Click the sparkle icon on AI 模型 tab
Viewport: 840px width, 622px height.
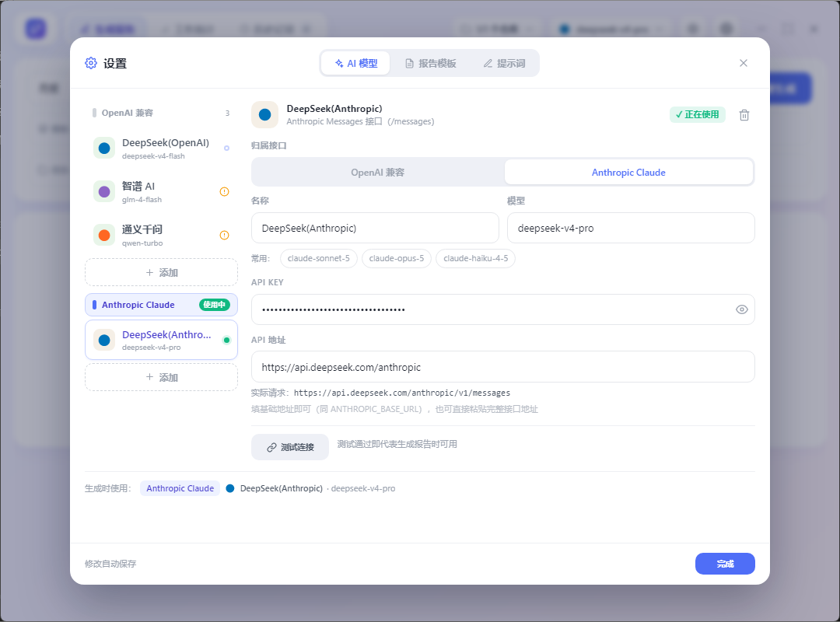339,63
